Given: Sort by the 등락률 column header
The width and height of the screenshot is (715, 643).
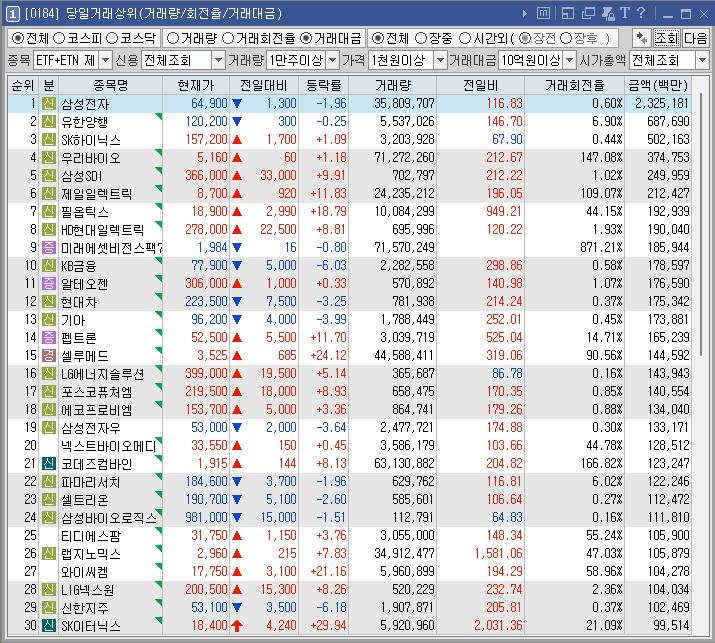Looking at the screenshot, I should pos(323,85).
